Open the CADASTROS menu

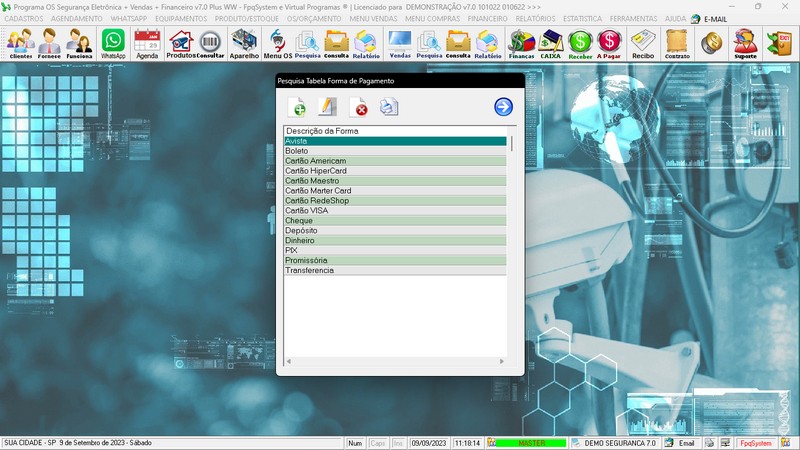pos(24,19)
